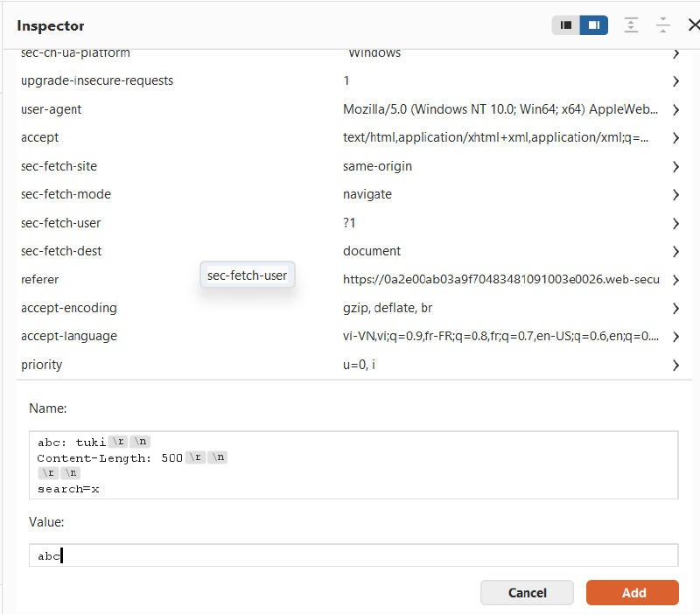Click the Add button
Screen dimensions: 700x614
point(632,593)
